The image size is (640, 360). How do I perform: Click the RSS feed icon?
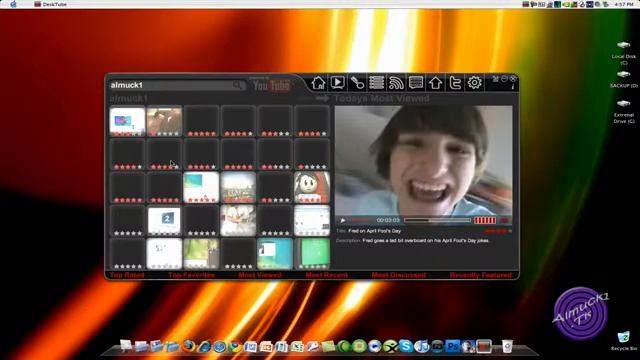pos(396,83)
